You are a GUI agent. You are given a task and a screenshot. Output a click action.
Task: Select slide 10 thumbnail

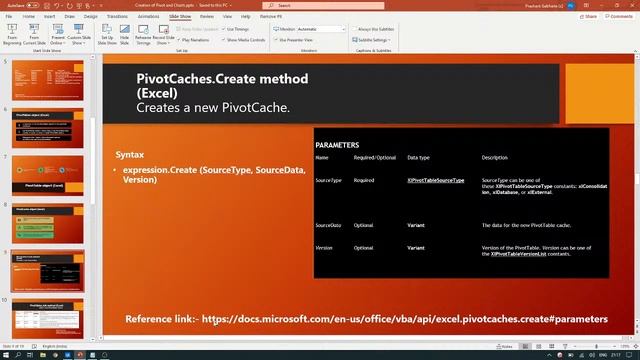pos(48,319)
